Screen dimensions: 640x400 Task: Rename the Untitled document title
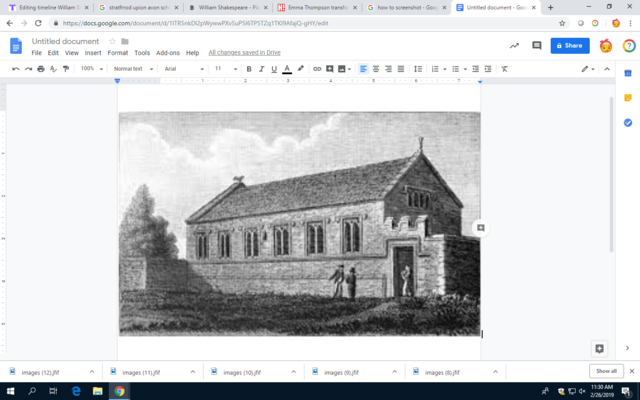pyautogui.click(x=65, y=41)
